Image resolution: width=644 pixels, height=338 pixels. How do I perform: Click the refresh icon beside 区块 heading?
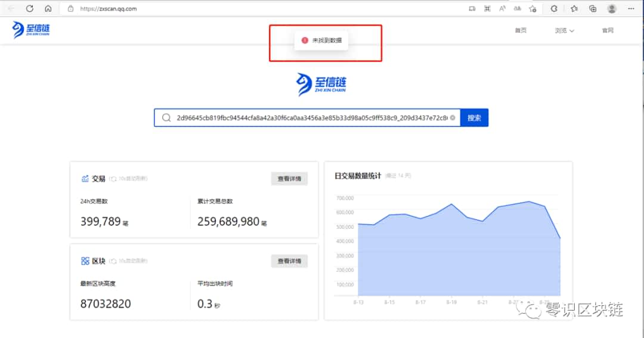tap(113, 261)
